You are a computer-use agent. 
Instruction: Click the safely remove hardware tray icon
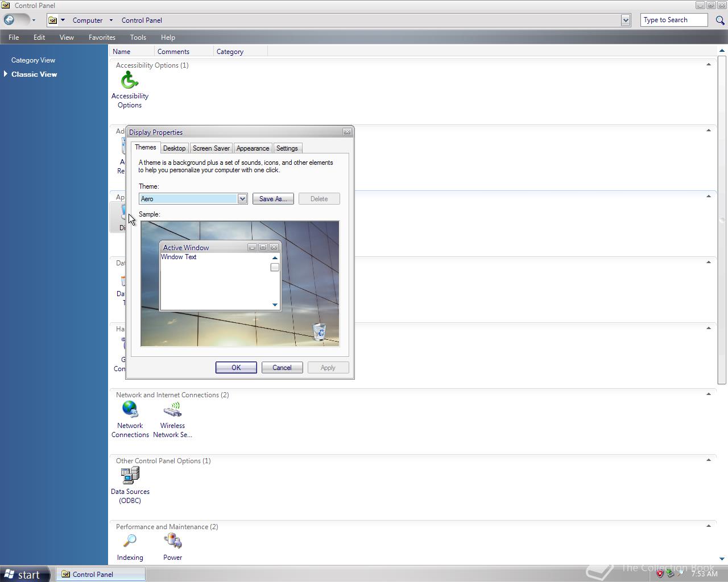pos(670,574)
